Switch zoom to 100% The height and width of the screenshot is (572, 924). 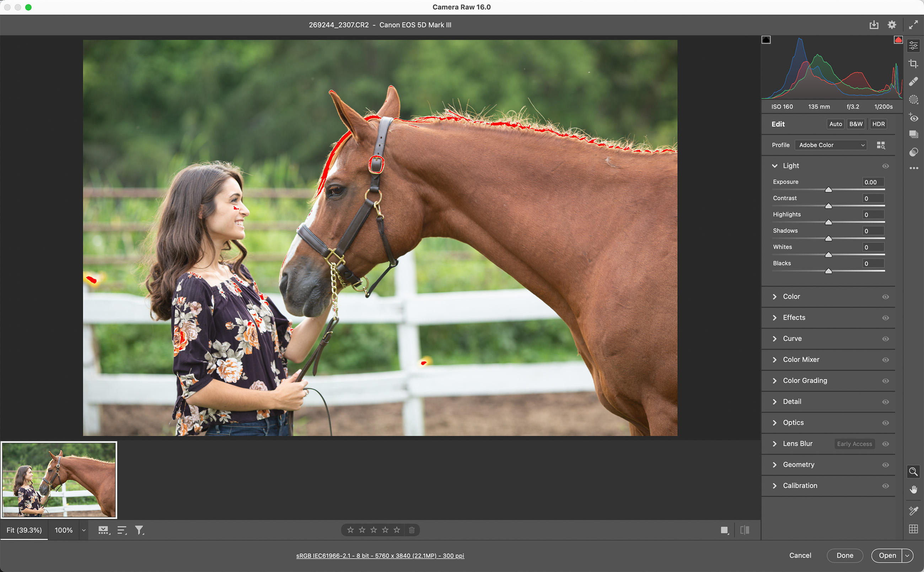[x=64, y=530]
